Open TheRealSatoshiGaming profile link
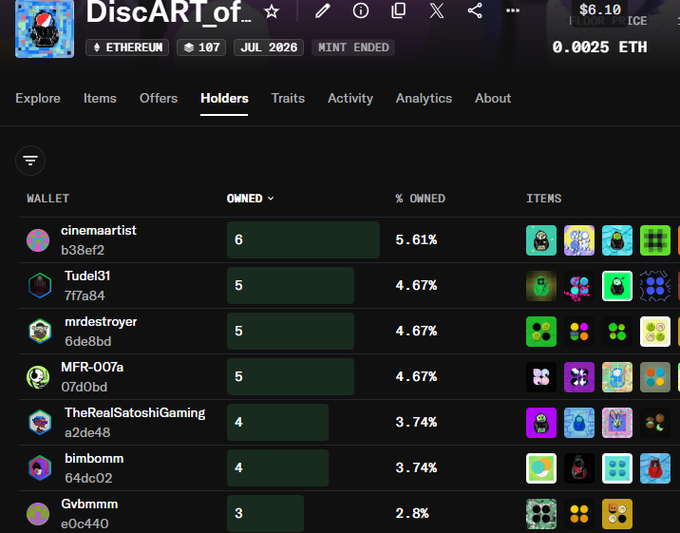This screenshot has width=680, height=533. [135, 413]
